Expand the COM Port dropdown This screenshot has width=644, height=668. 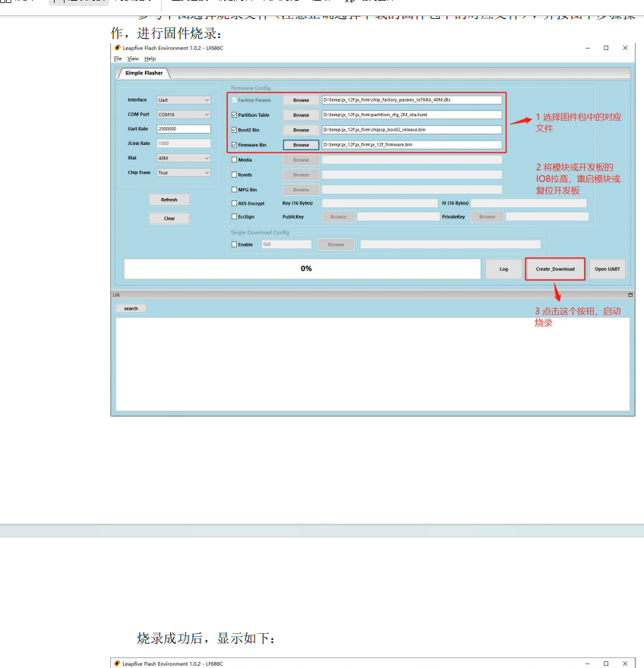pyautogui.click(x=183, y=115)
